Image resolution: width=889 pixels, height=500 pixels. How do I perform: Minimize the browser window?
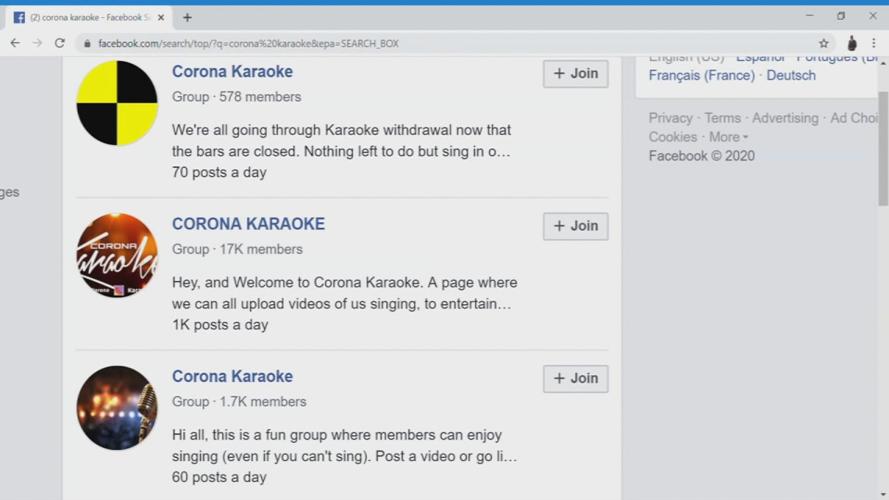point(810,16)
